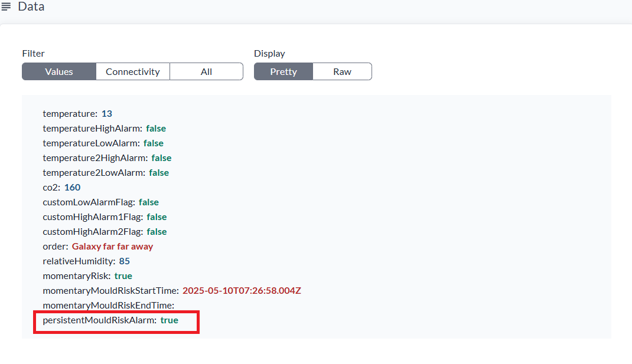Select the Pretty display mode

tap(284, 71)
